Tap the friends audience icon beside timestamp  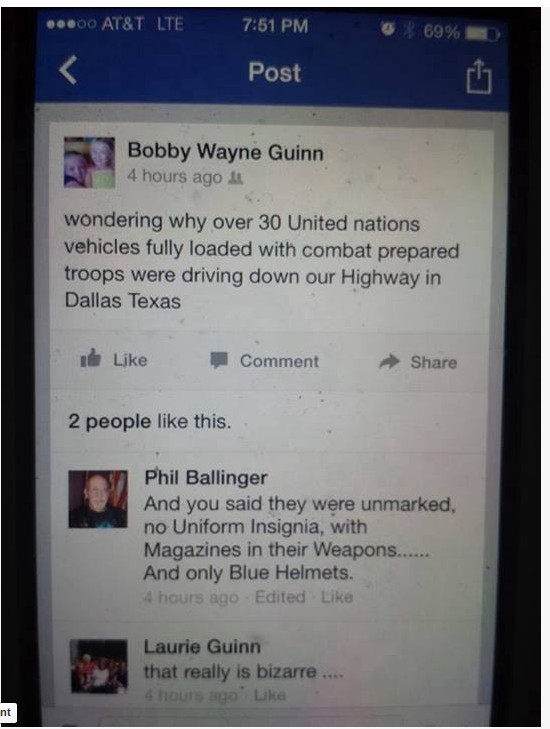pyautogui.click(x=236, y=178)
